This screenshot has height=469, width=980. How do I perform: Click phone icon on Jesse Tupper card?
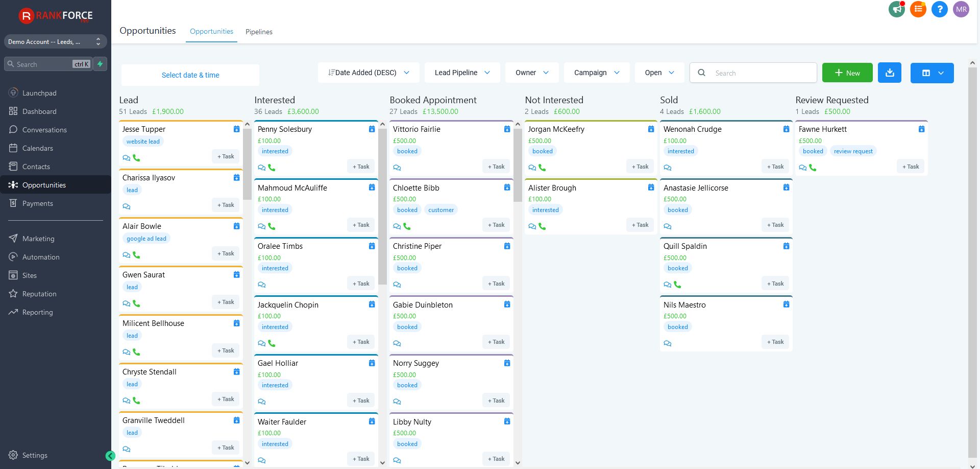pyautogui.click(x=136, y=158)
